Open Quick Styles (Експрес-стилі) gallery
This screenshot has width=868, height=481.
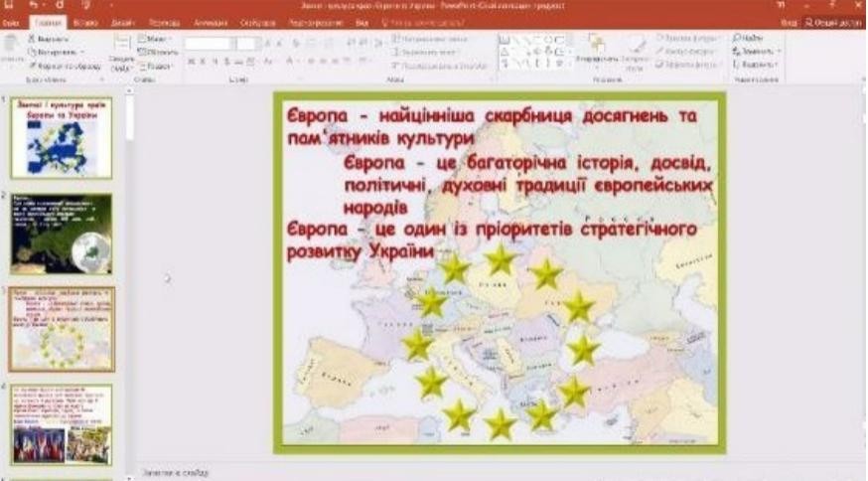coord(635,54)
